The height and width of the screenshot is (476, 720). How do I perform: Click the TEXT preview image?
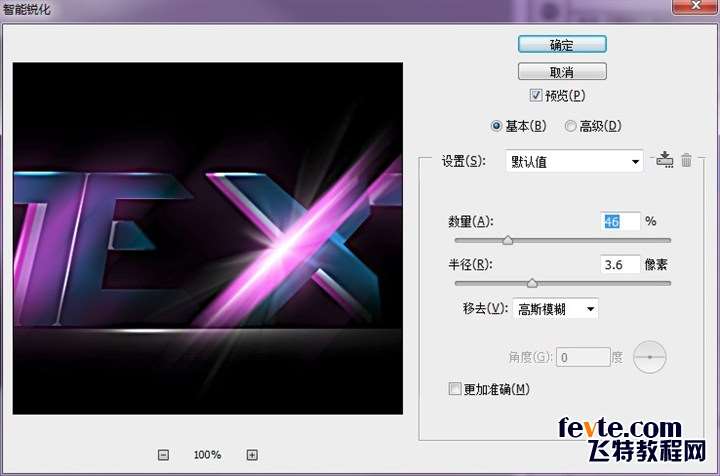click(208, 238)
